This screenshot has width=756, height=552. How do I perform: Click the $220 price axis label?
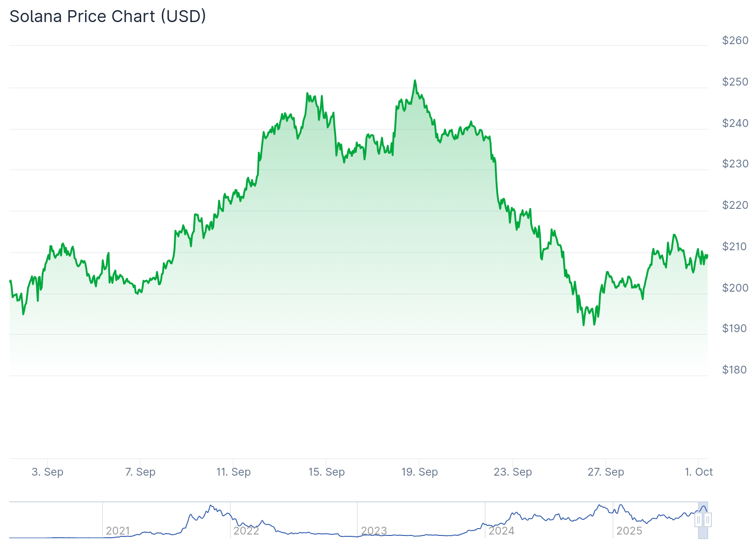735,205
